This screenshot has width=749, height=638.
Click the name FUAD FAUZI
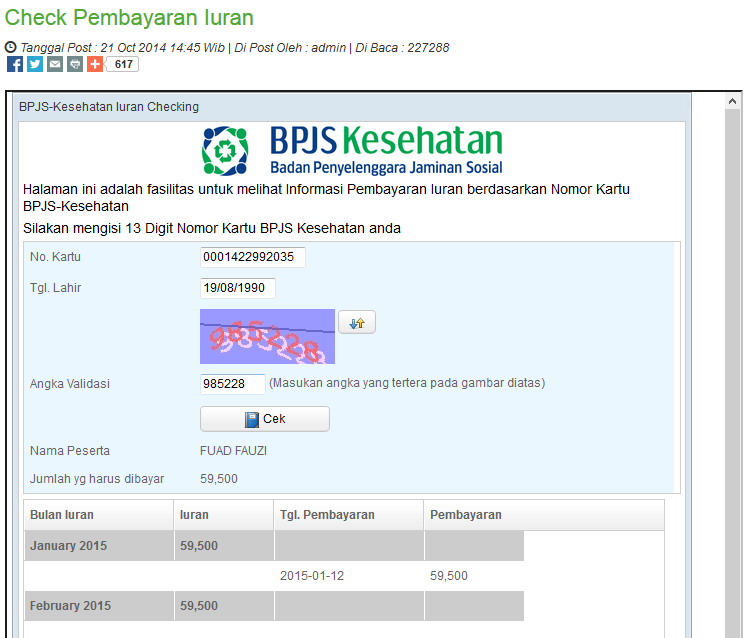pos(233,451)
